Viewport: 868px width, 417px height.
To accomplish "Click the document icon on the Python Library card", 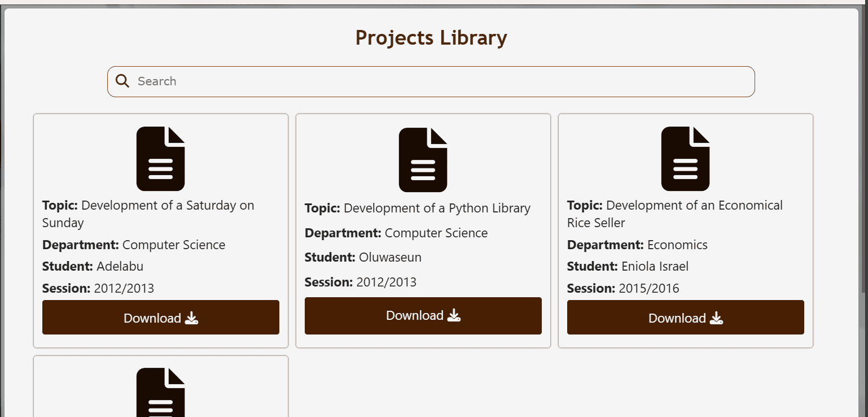I will tap(423, 159).
